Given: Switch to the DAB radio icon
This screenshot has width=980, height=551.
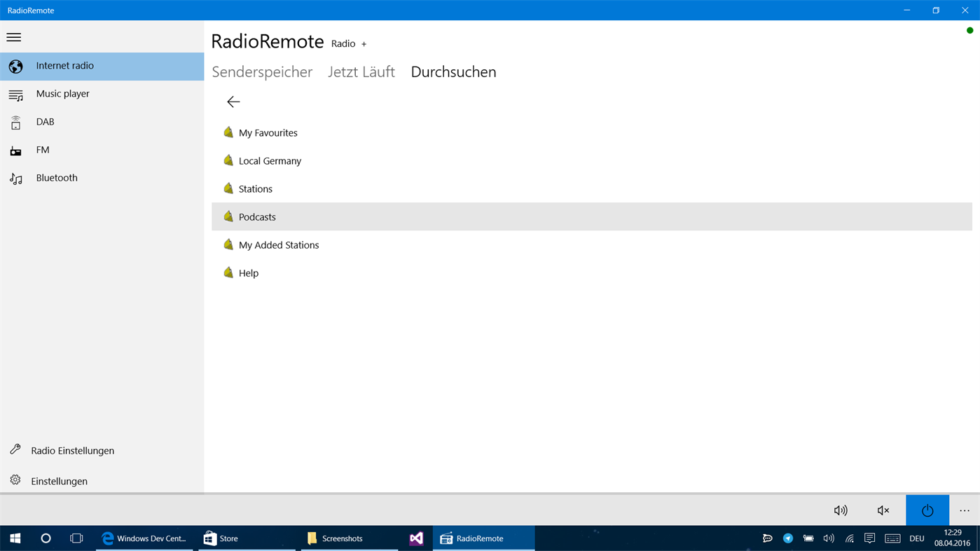Looking at the screenshot, I should click(x=15, y=121).
